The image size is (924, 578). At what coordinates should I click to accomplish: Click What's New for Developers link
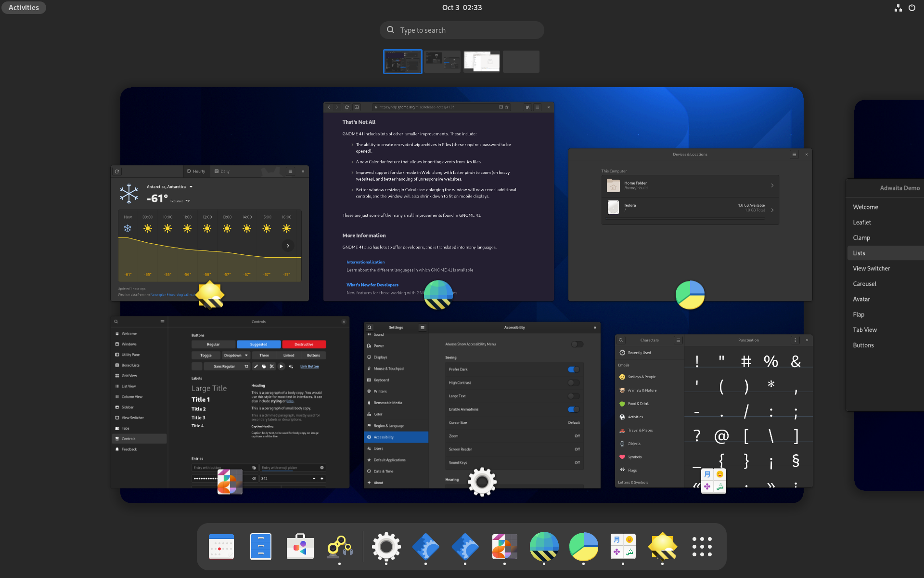click(x=372, y=284)
